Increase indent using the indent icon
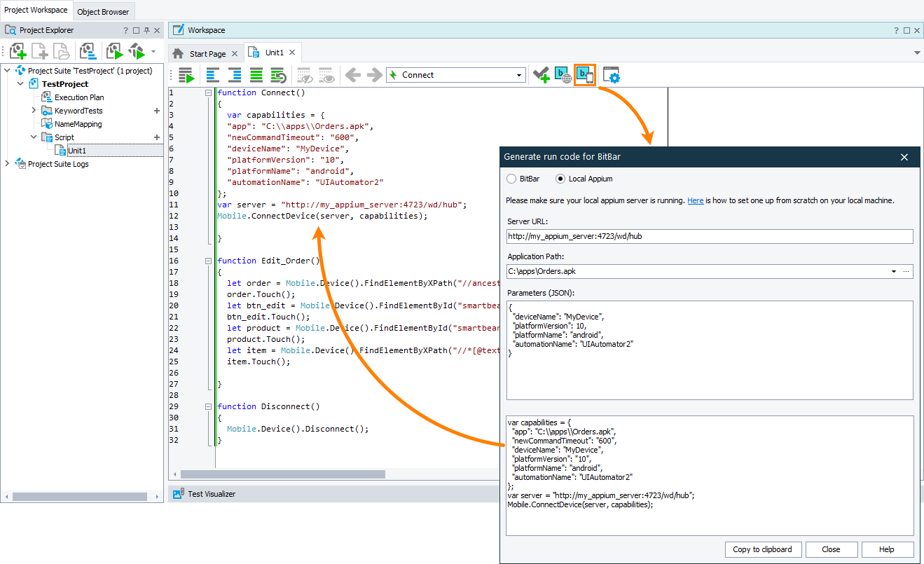Screen dimensions: 924x564 click(235, 74)
